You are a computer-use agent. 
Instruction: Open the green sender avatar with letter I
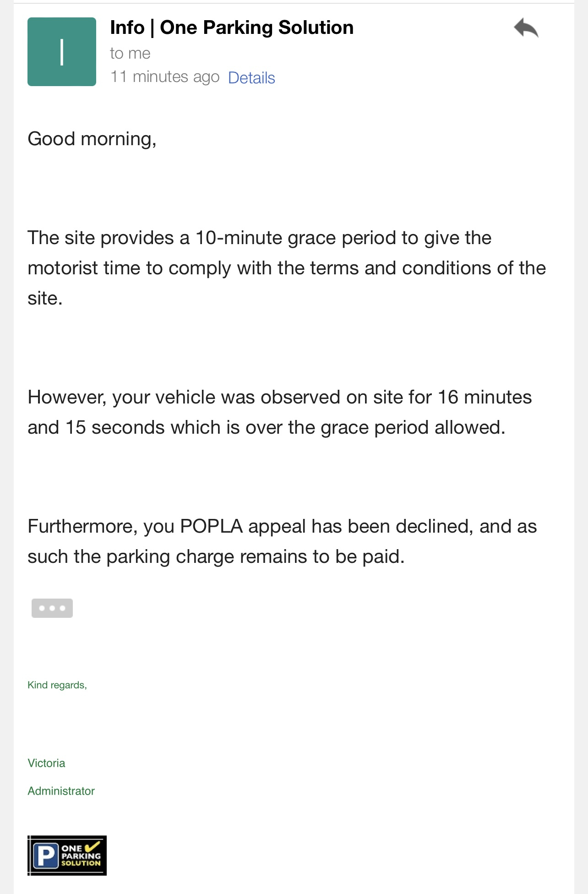[x=62, y=52]
